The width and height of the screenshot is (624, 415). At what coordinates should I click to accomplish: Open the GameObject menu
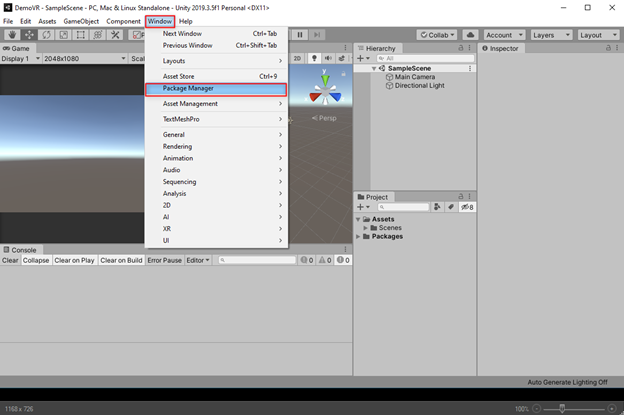81,21
